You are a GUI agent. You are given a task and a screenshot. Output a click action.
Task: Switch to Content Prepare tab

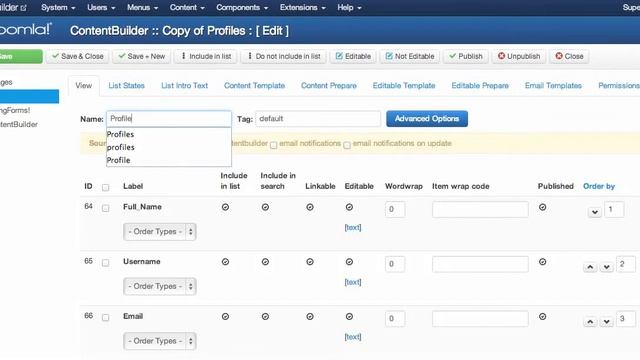(x=329, y=86)
